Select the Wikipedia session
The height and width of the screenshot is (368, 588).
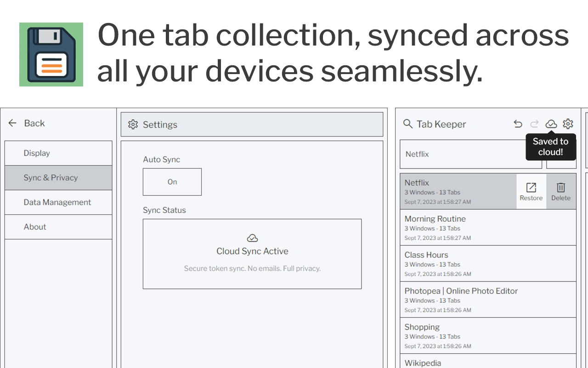pos(488,361)
